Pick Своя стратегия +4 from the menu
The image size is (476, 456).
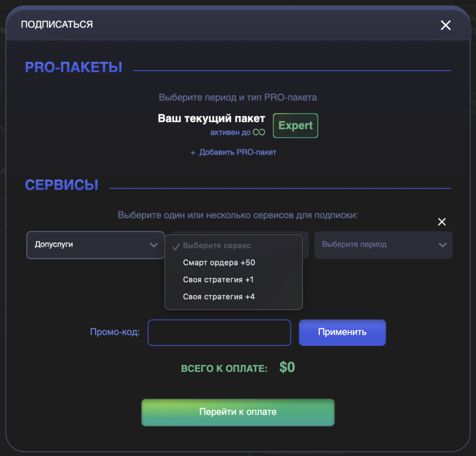218,297
